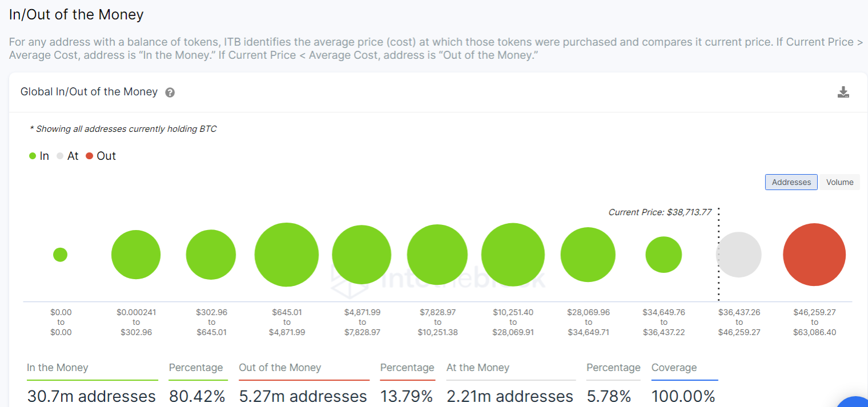The image size is (868, 407).
Task: Select the red Out of the Money bubble
Action: pyautogui.click(x=814, y=255)
